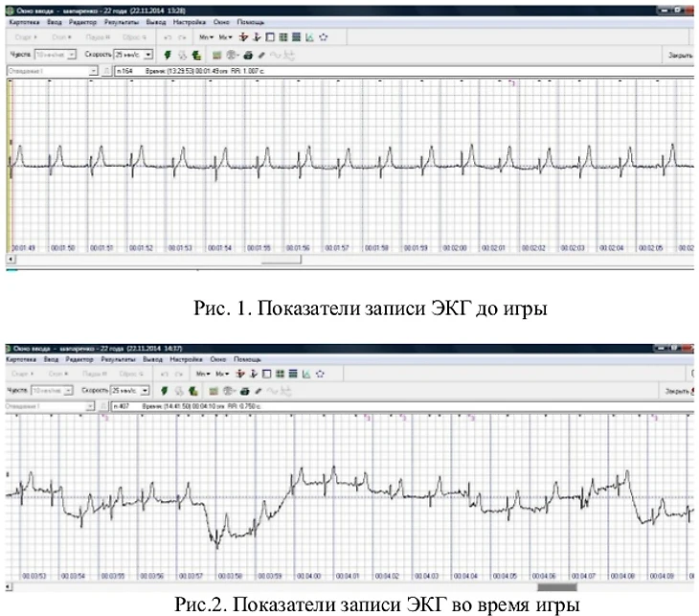
Task: Click the Старт button in upper window toolbar
Action: [23, 37]
